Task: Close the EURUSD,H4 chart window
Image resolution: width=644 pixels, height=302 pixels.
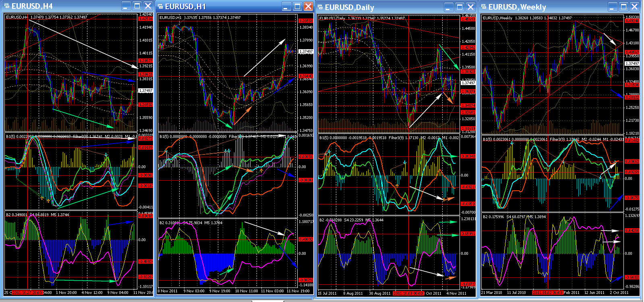Action: click(148, 6)
